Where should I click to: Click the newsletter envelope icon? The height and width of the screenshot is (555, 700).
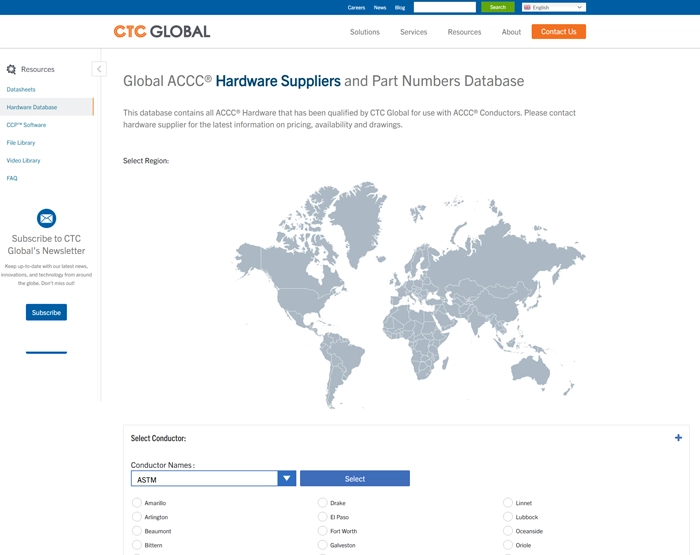(x=46, y=218)
